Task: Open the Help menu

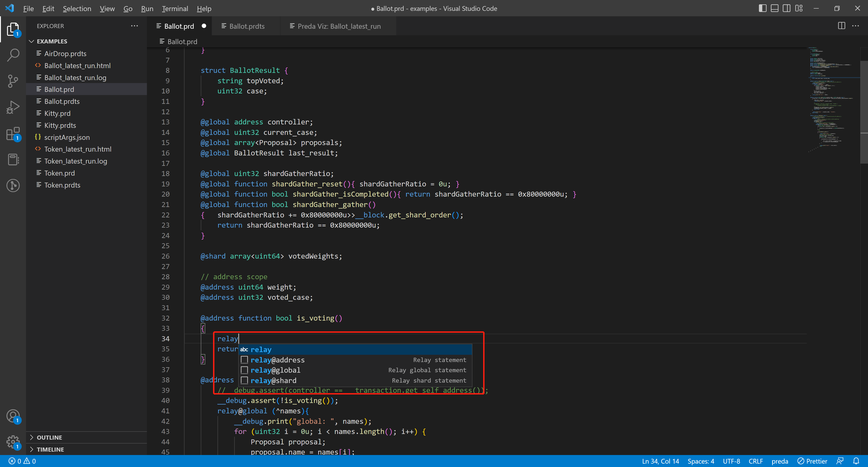Action: coord(204,8)
